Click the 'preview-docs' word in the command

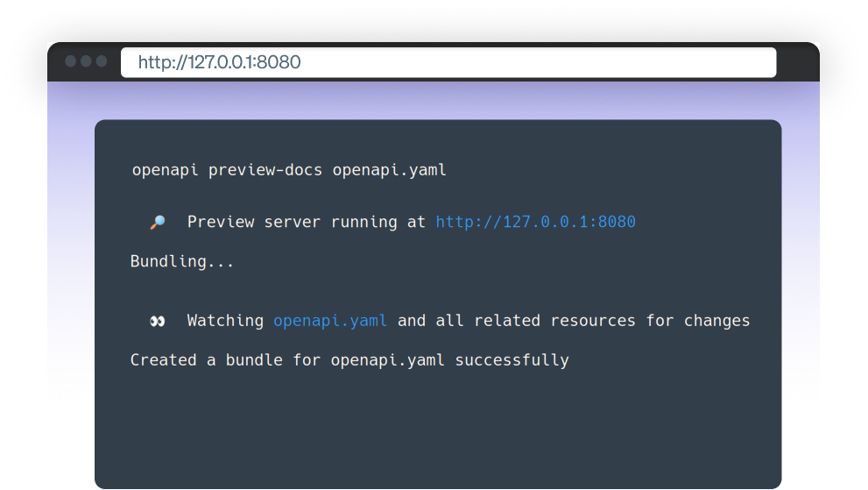(x=265, y=170)
